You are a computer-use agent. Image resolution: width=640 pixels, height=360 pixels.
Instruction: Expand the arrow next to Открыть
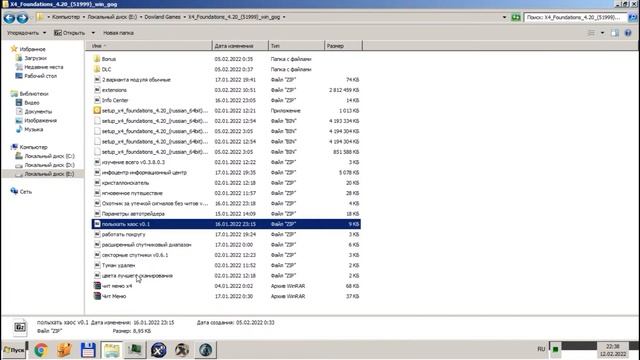click(93, 33)
